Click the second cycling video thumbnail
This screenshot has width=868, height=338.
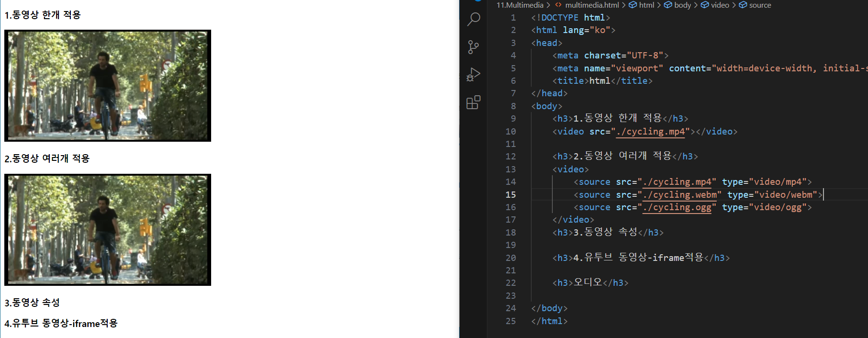pyautogui.click(x=108, y=230)
